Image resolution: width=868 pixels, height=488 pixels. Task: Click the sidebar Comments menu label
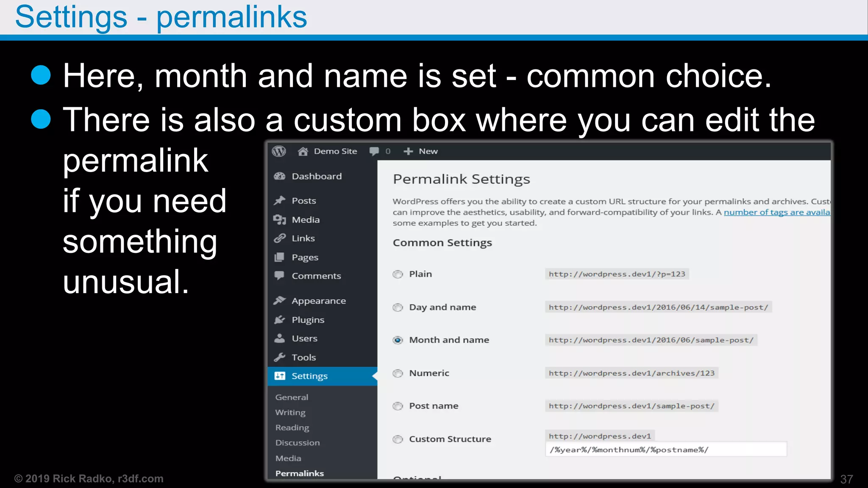pos(316,276)
